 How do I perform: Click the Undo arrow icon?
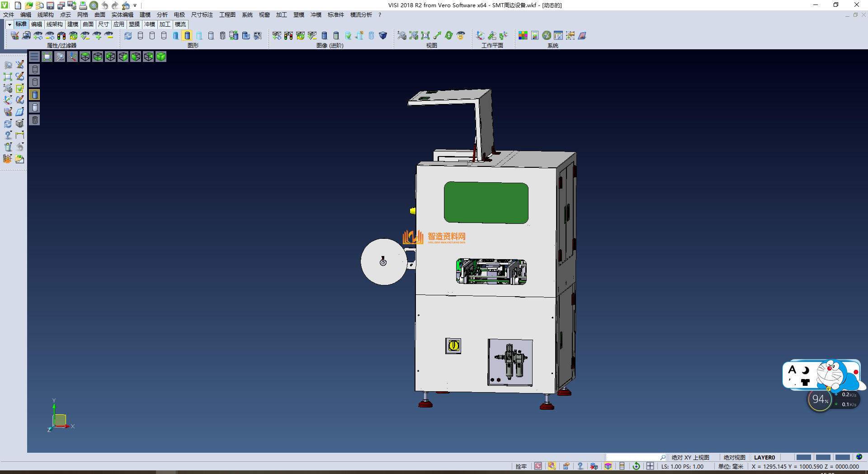tap(104, 5)
